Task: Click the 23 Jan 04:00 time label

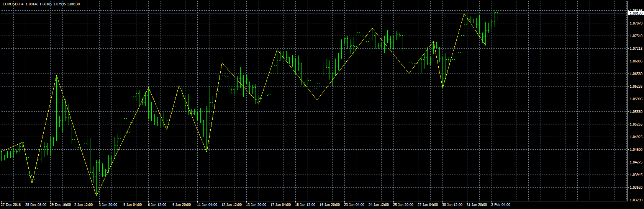Action: (354, 205)
